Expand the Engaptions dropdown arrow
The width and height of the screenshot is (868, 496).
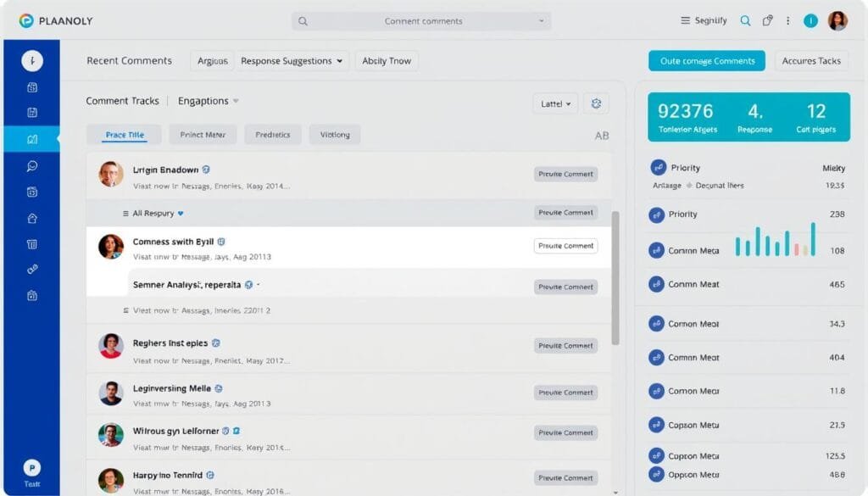tap(236, 101)
